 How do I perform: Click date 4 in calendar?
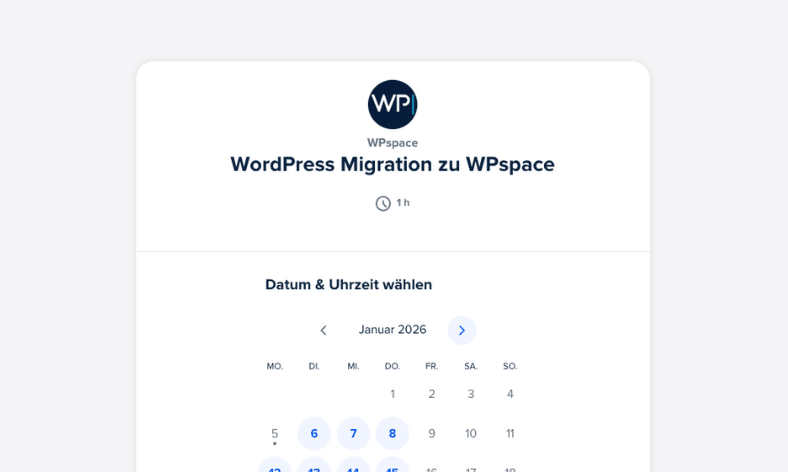tap(510, 394)
